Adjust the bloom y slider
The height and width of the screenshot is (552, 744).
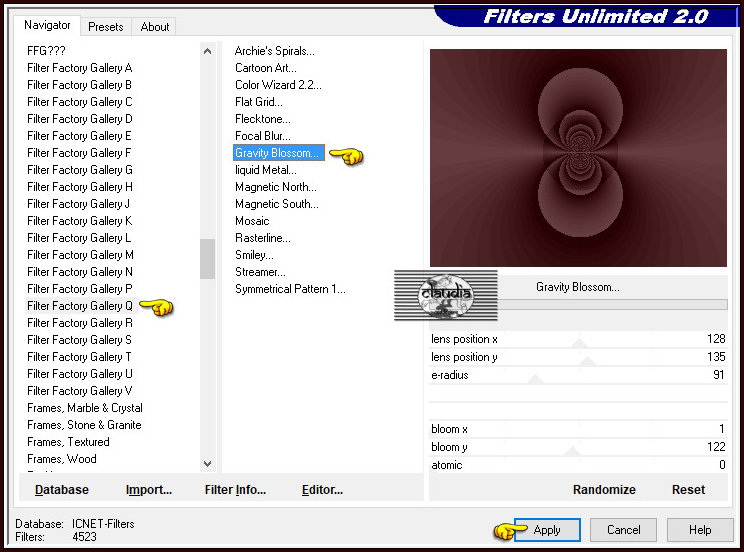tap(578, 447)
